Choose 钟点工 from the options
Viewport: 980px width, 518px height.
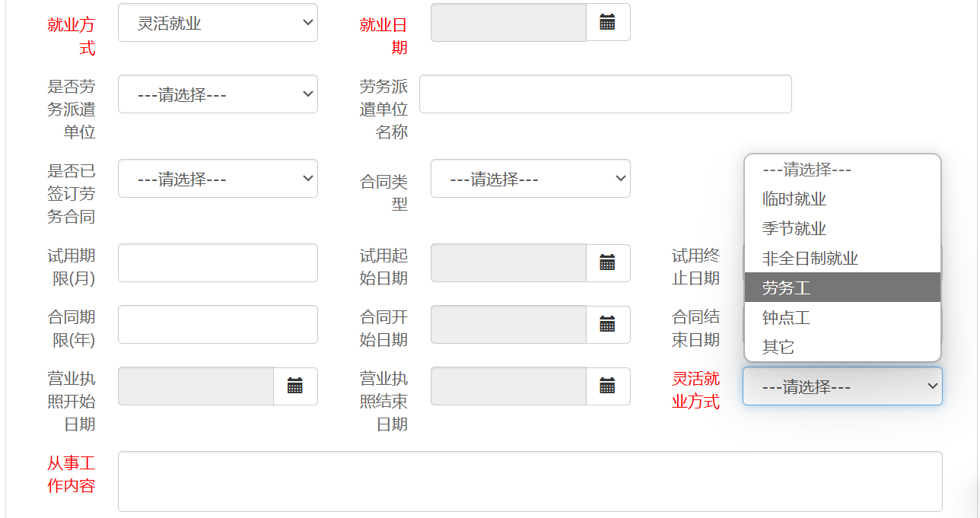tap(787, 317)
